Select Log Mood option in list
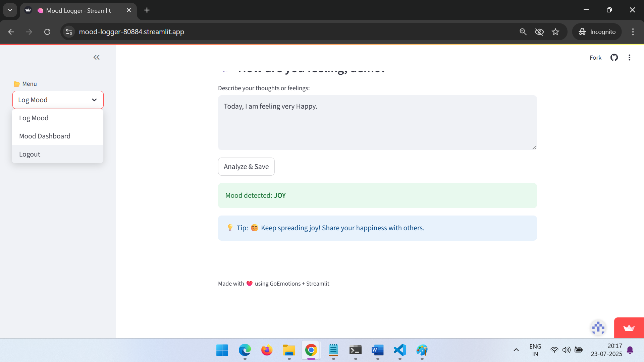Viewport: 644px width, 362px height. click(x=34, y=118)
